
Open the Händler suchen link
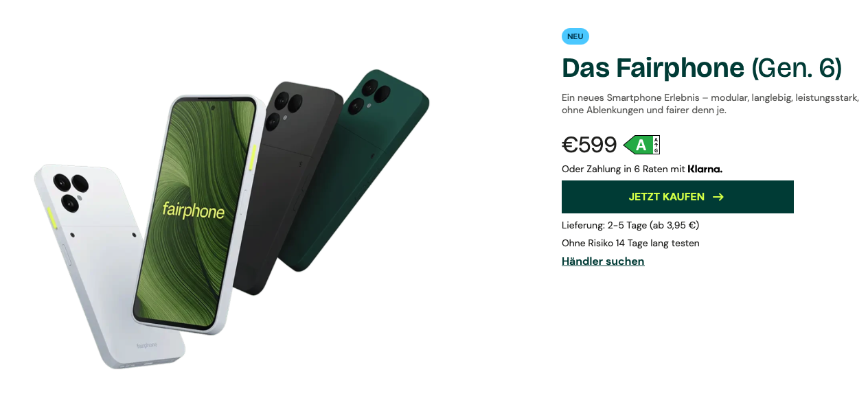click(x=603, y=261)
